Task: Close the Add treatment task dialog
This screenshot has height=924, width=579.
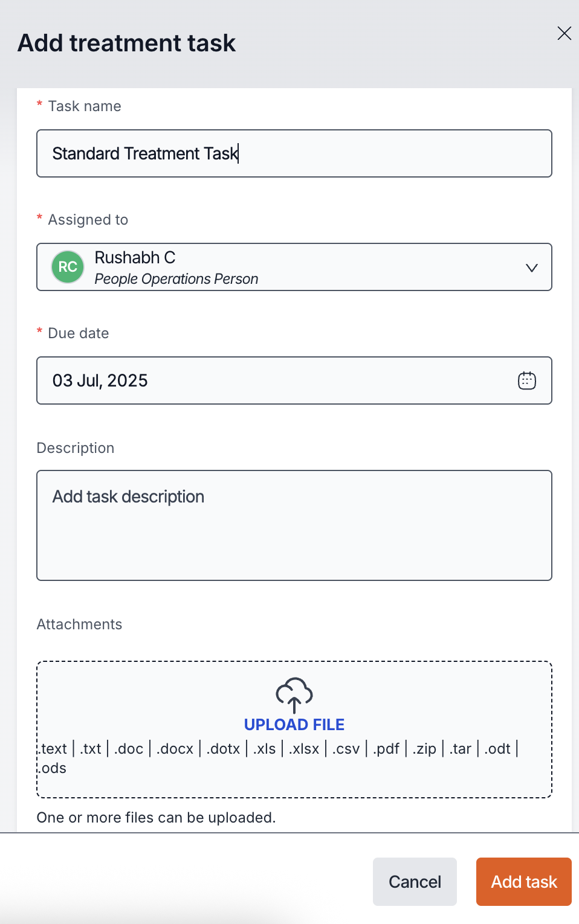Action: [x=564, y=33]
